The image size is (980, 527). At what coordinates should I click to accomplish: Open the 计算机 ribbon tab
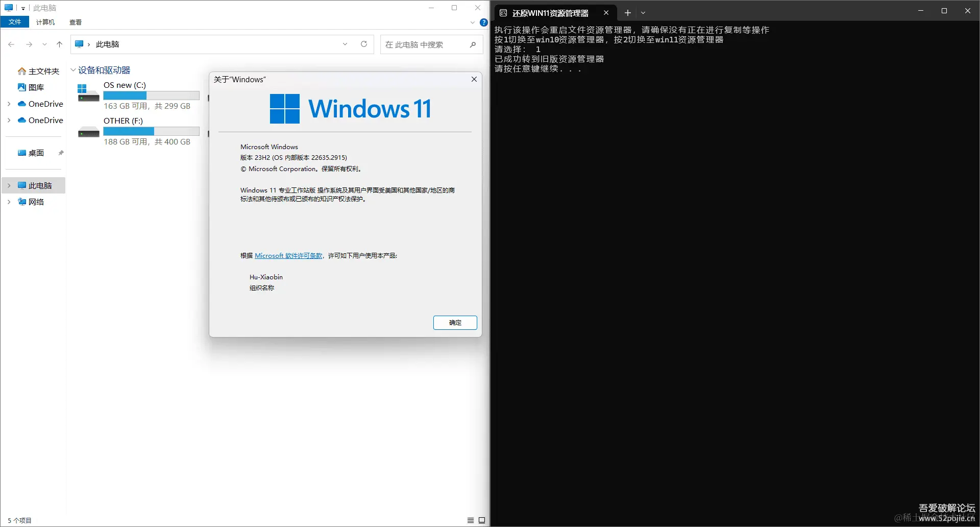[x=45, y=22]
